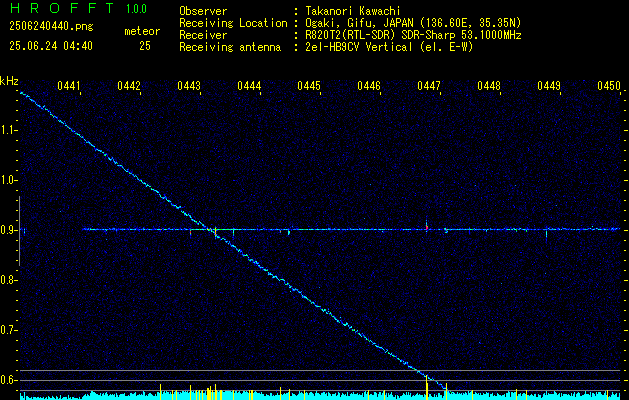Click time marker 0450

point(609,85)
